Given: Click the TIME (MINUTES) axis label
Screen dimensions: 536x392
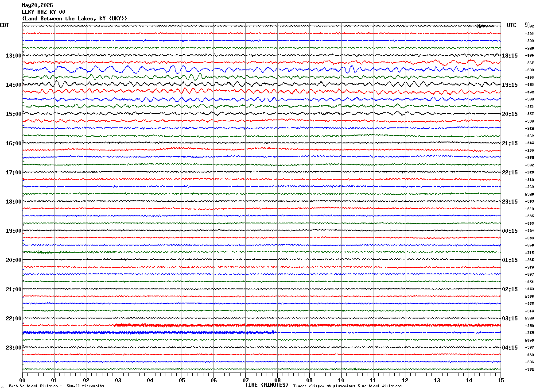Looking at the screenshot, I should pyautogui.click(x=267, y=385).
